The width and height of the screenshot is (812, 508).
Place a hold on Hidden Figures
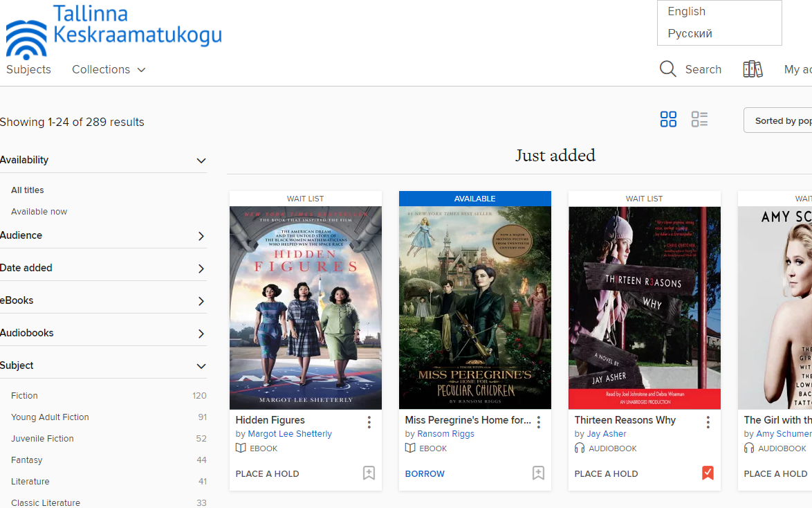(267, 474)
